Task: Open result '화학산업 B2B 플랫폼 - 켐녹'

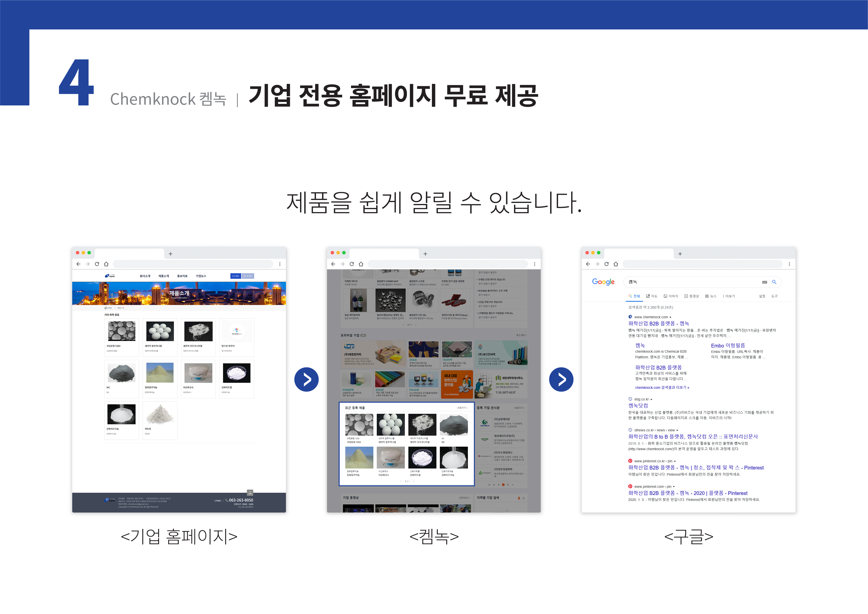Action: (x=658, y=323)
